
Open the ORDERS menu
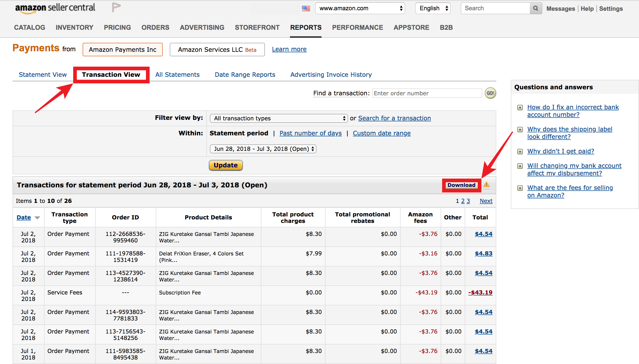tap(155, 28)
